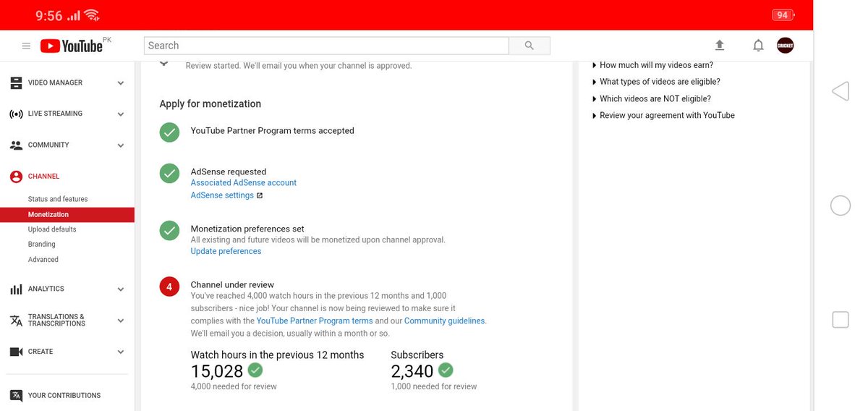Click the external link icon beside AdSense settings
The width and height of the screenshot is (868, 411).
pos(260,195)
